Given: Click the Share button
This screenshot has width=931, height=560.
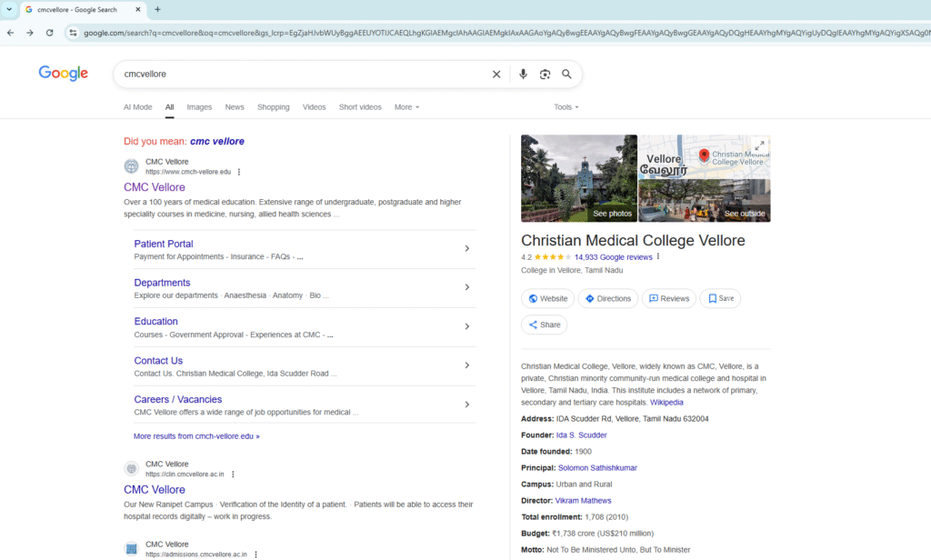Looking at the screenshot, I should click(545, 325).
